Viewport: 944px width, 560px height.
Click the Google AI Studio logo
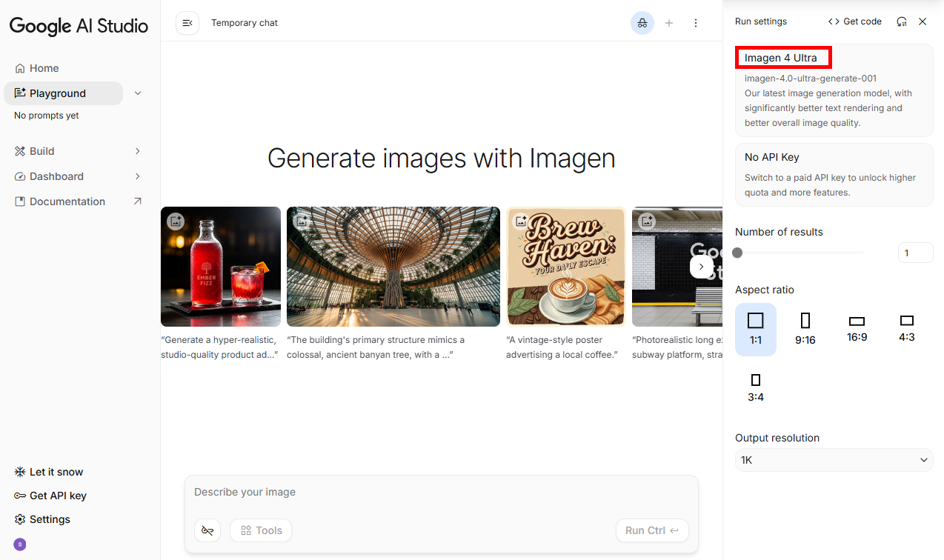click(x=79, y=26)
